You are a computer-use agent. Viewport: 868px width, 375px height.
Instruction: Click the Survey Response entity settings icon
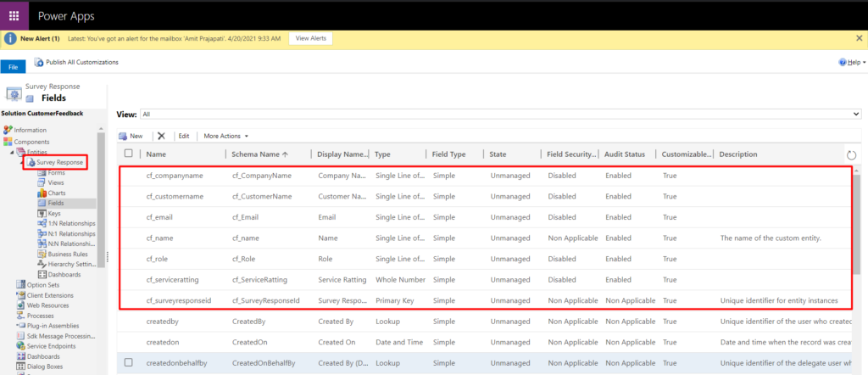pos(14,93)
